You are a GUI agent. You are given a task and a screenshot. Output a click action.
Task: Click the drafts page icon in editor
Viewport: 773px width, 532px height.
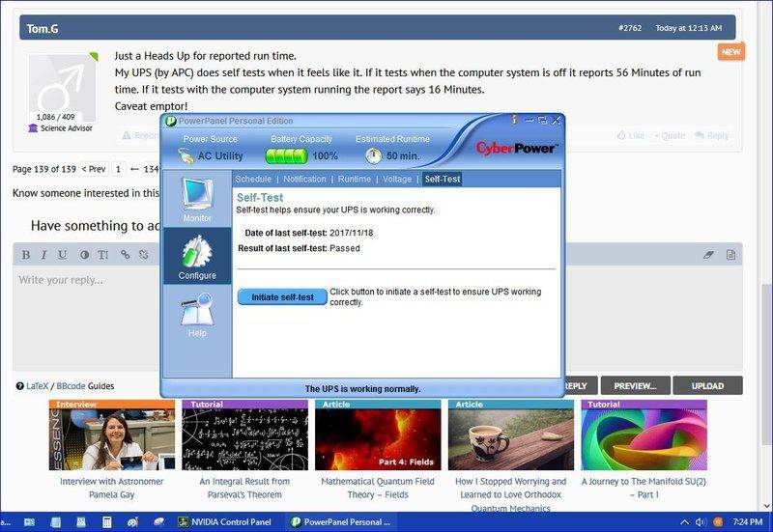pos(731,255)
